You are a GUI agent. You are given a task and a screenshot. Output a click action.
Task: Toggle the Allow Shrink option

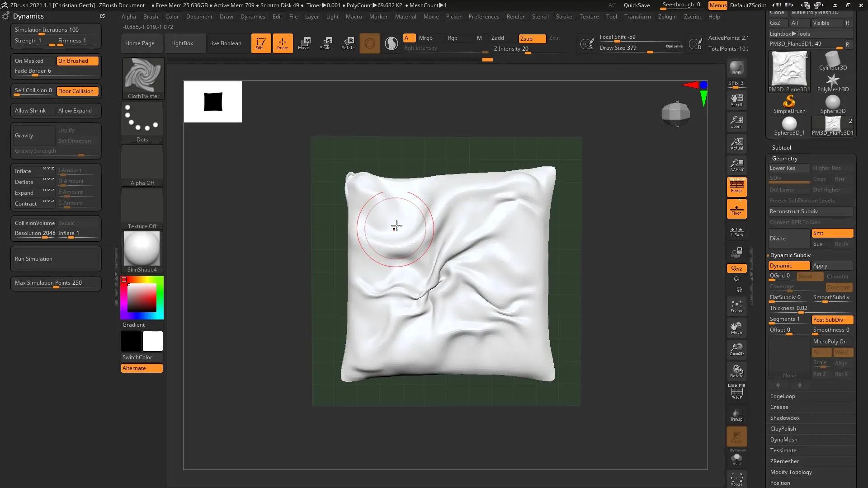(34, 111)
